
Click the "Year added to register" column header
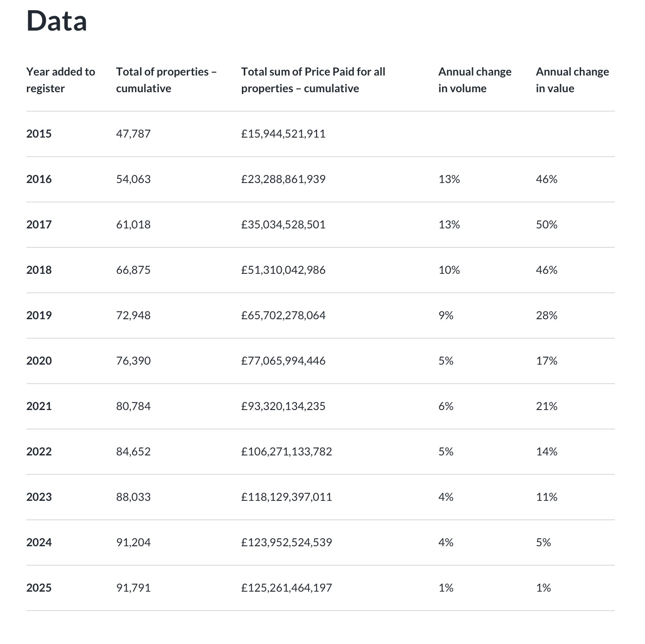(x=60, y=80)
